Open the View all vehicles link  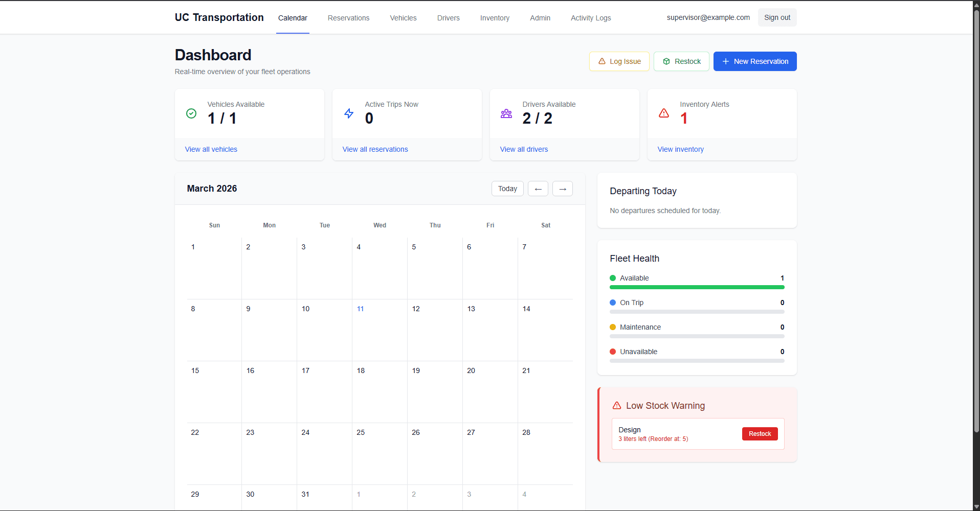[211, 149]
